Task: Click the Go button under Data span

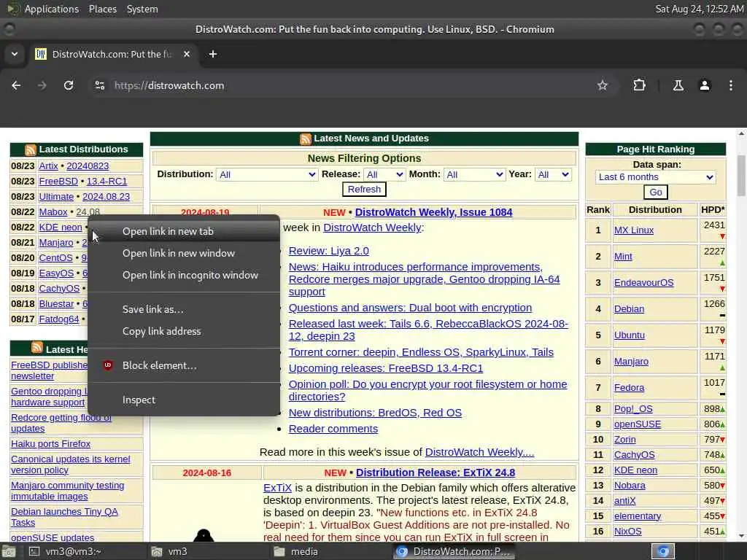Action: point(656,192)
